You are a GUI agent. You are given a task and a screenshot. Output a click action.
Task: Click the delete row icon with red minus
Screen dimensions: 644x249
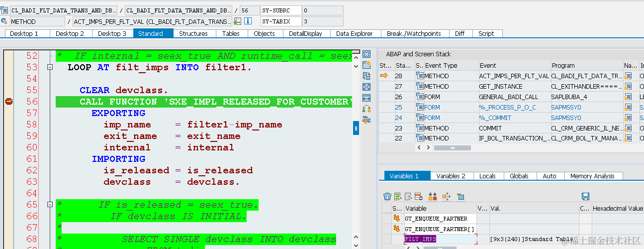419,196
